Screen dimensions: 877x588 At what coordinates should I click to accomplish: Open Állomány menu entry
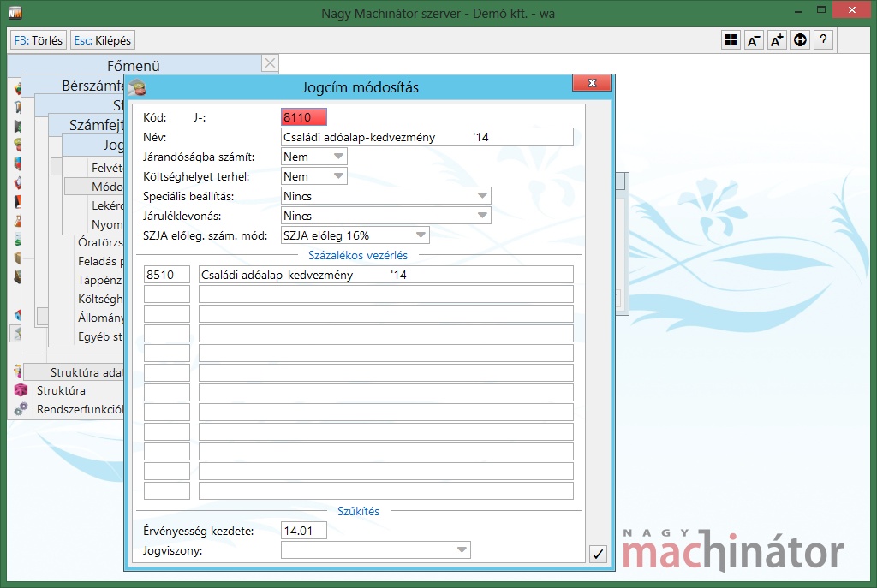100,318
